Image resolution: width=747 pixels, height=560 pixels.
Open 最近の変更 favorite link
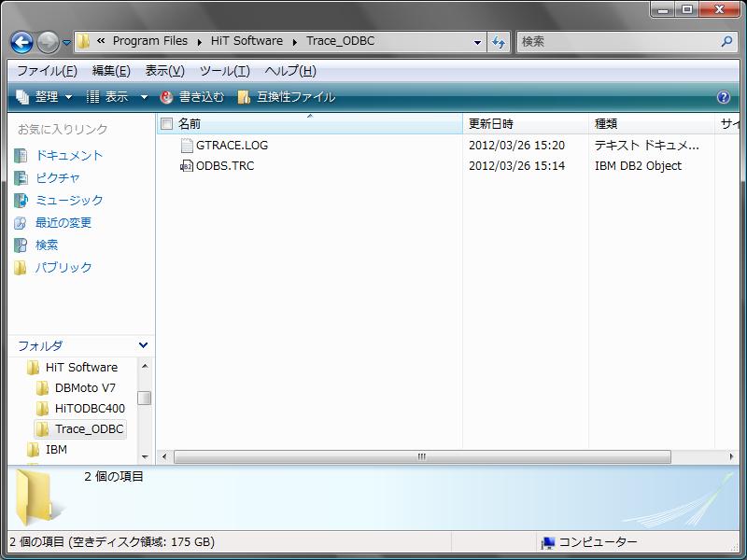click(63, 222)
